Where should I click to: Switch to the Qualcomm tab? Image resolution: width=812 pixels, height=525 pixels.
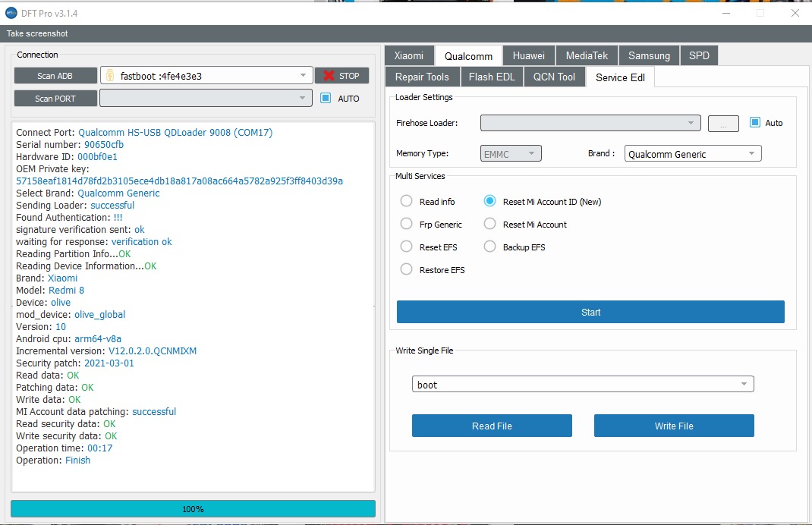(x=468, y=56)
